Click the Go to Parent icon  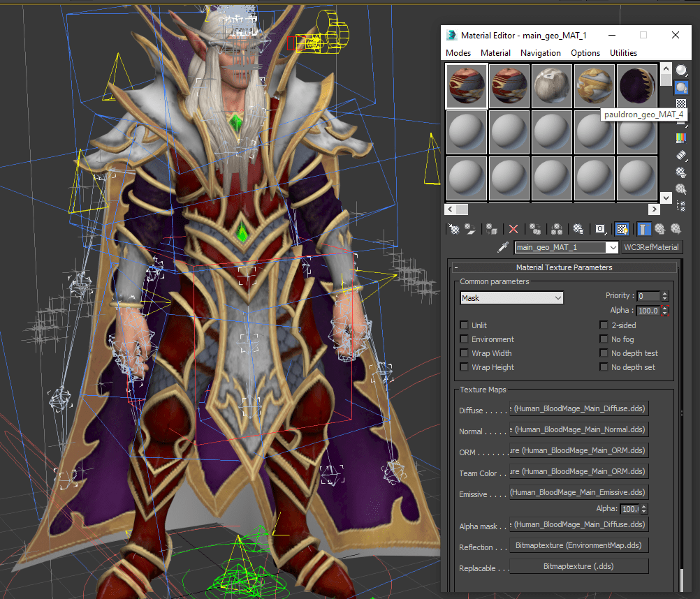(659, 229)
